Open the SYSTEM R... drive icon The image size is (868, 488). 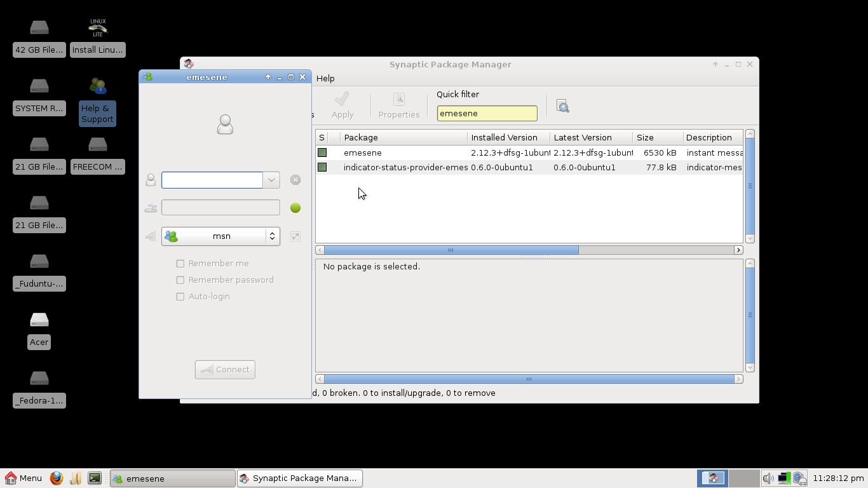tap(39, 97)
